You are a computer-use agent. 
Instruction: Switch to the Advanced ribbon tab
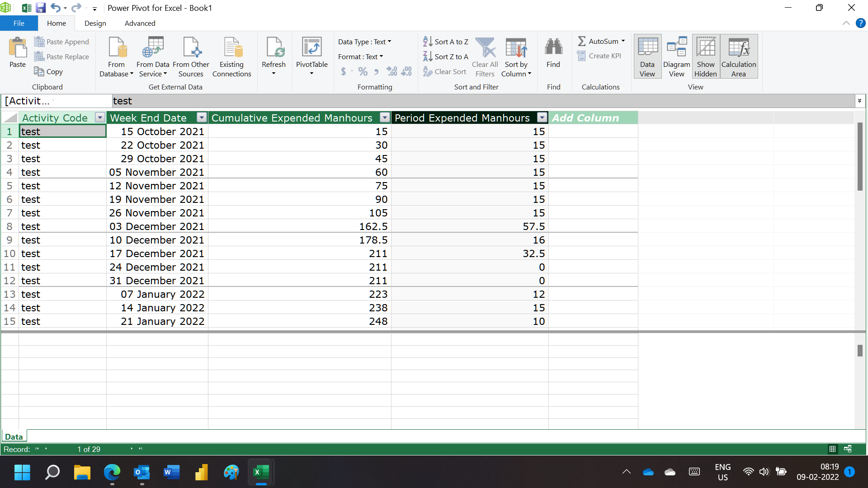pos(140,23)
